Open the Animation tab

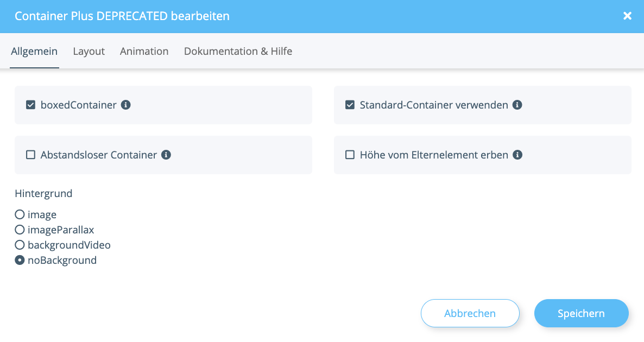(x=144, y=52)
